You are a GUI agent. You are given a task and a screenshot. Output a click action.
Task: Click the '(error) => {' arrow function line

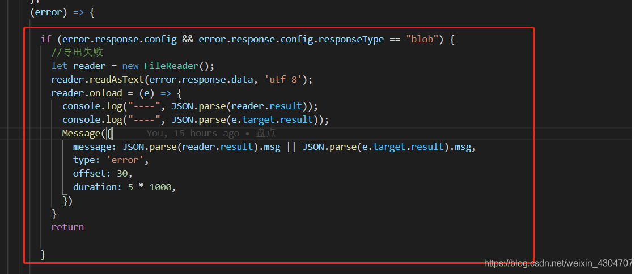[62, 12]
